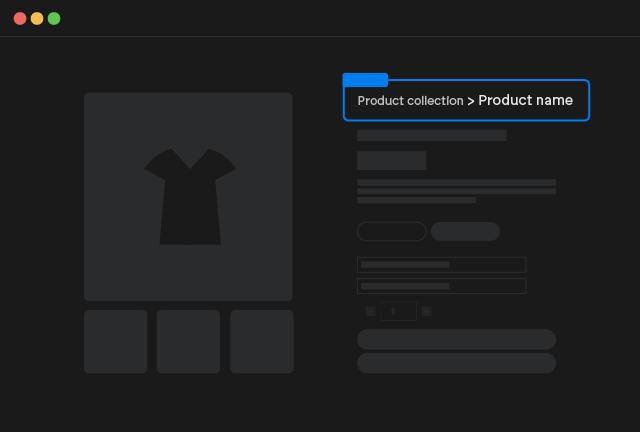The width and height of the screenshot is (640, 432).
Task: Select the first thumbnail under the product image
Action: pos(116,341)
